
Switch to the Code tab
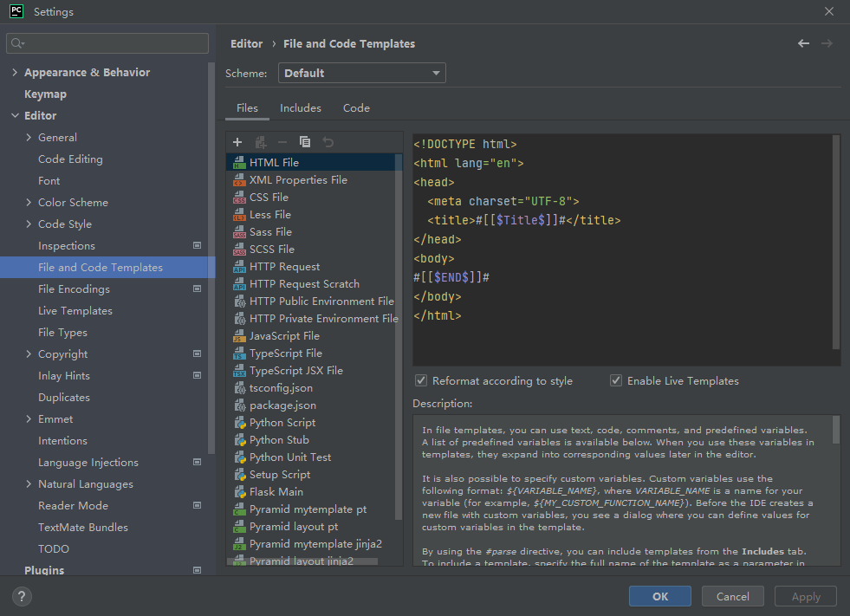point(356,108)
